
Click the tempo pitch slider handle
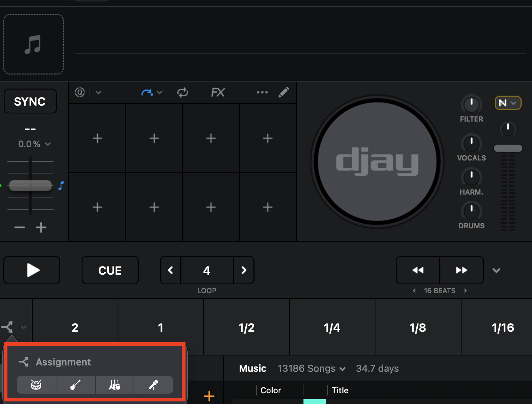30,185
